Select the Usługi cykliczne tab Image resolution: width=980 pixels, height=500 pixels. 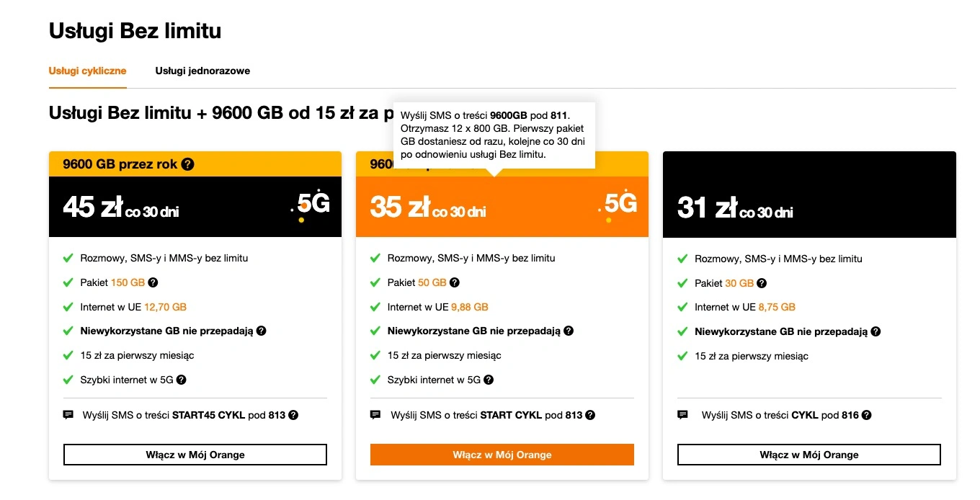(88, 71)
